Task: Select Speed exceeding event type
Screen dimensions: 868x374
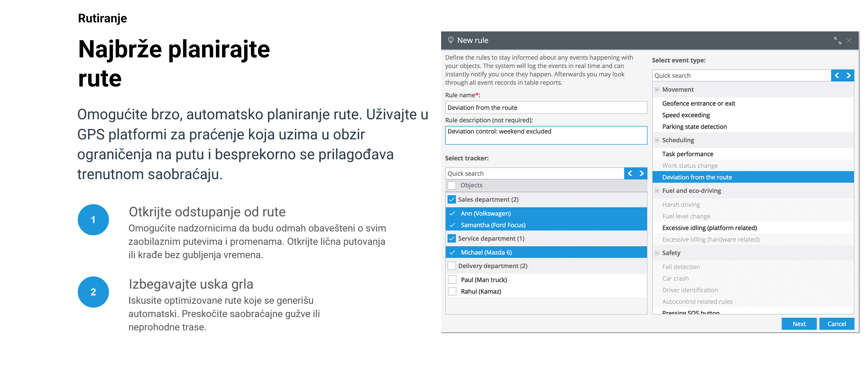Action: point(686,115)
